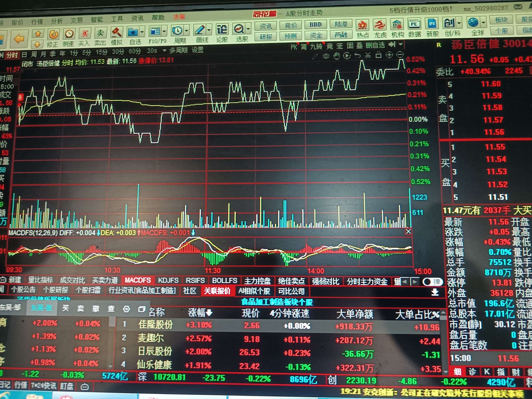532x399 pixels.
Task: Switch to the BOLLFS indicator tab
Action: coord(225,280)
